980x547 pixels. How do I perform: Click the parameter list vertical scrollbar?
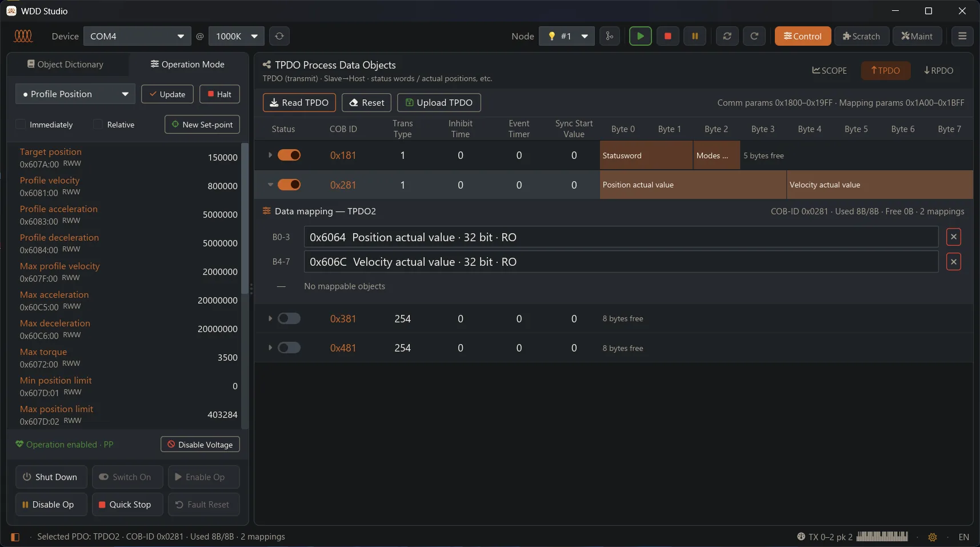(x=245, y=217)
